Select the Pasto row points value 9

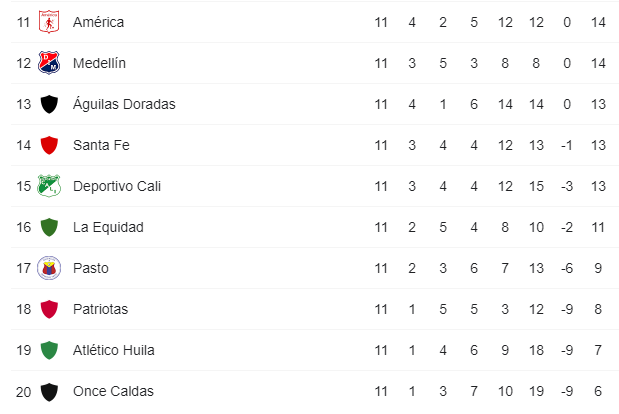598,268
